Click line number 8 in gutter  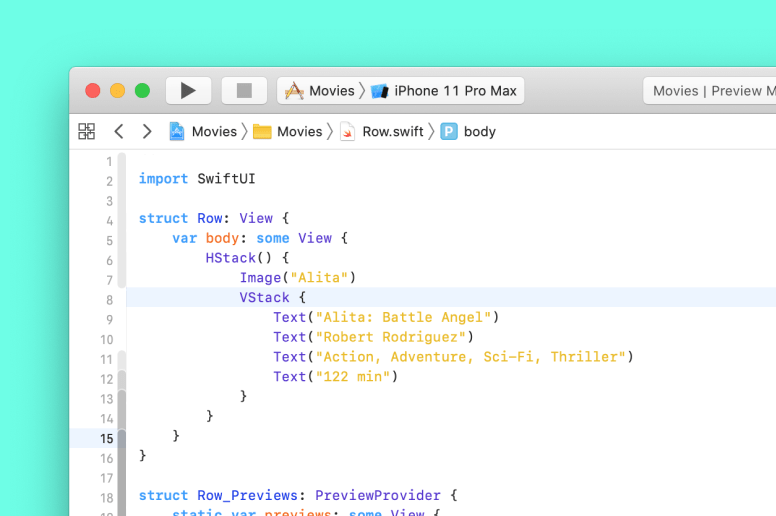[x=109, y=300]
